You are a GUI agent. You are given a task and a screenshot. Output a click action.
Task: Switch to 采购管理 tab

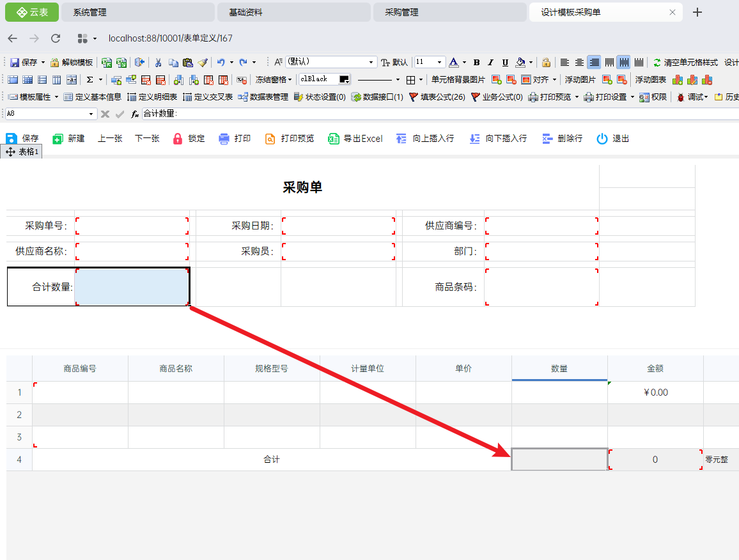pyautogui.click(x=449, y=12)
